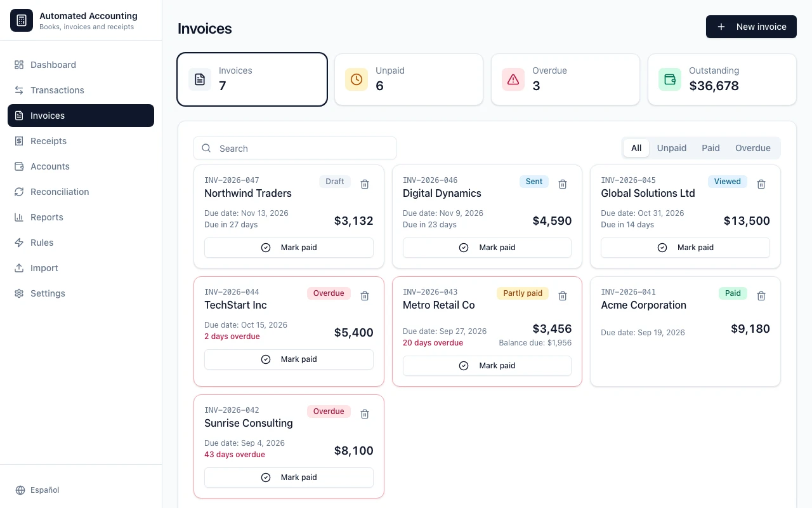
Task: Select the Outstanding $36,678 summary card
Action: pyautogui.click(x=722, y=79)
